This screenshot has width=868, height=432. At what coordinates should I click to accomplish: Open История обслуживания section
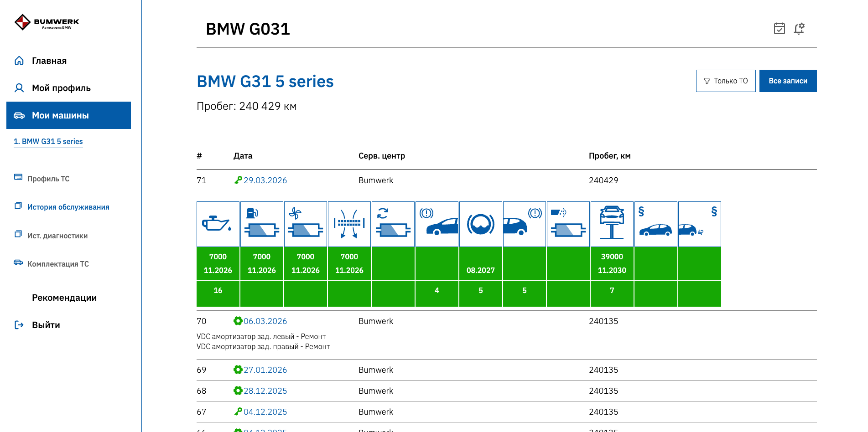pyautogui.click(x=68, y=207)
